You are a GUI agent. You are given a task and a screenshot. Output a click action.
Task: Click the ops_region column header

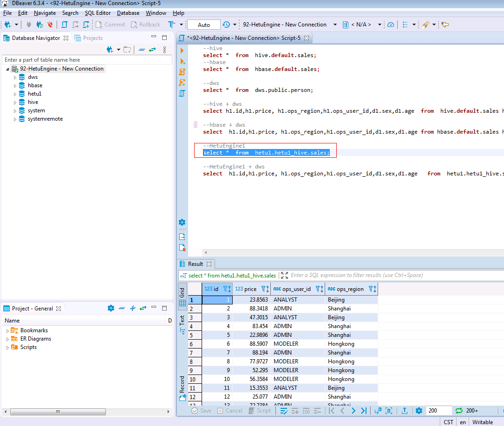(x=350, y=289)
